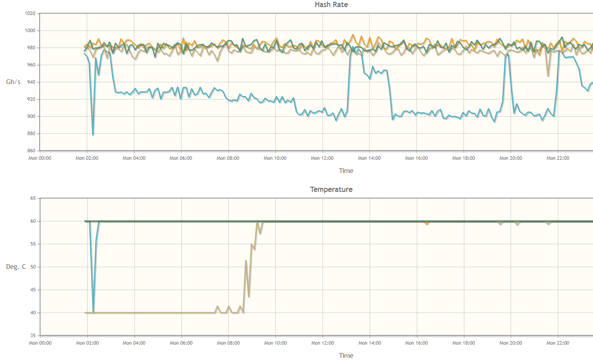Click Mon 22:00 on Hash Rate time axis

[x=558, y=158]
